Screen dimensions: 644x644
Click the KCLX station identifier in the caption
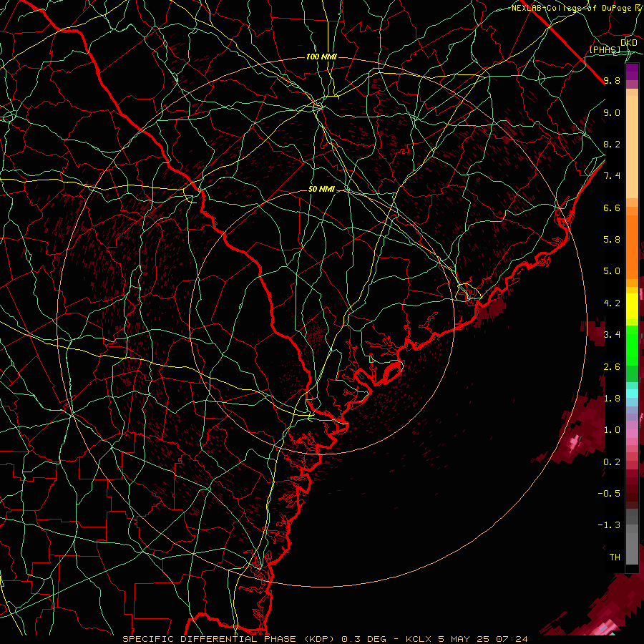click(x=420, y=639)
